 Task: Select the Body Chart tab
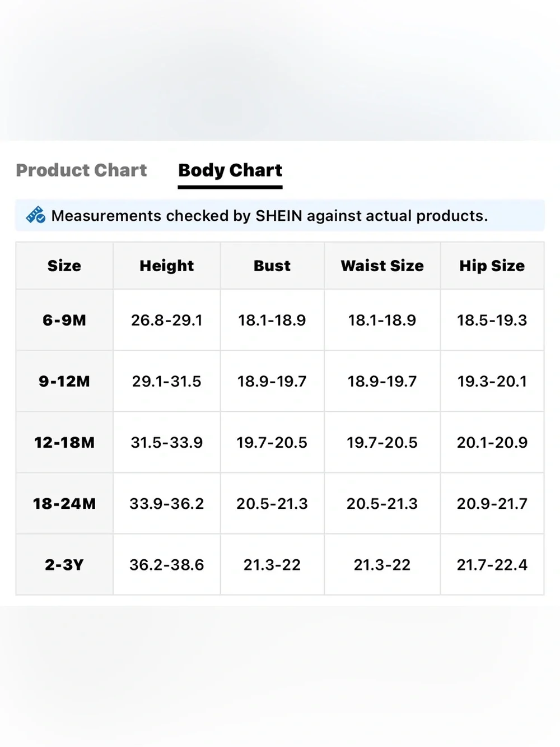pos(230,170)
